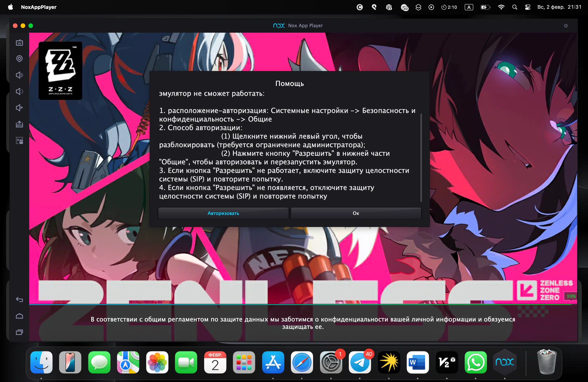Open Launchpad from the Dock

244,362
